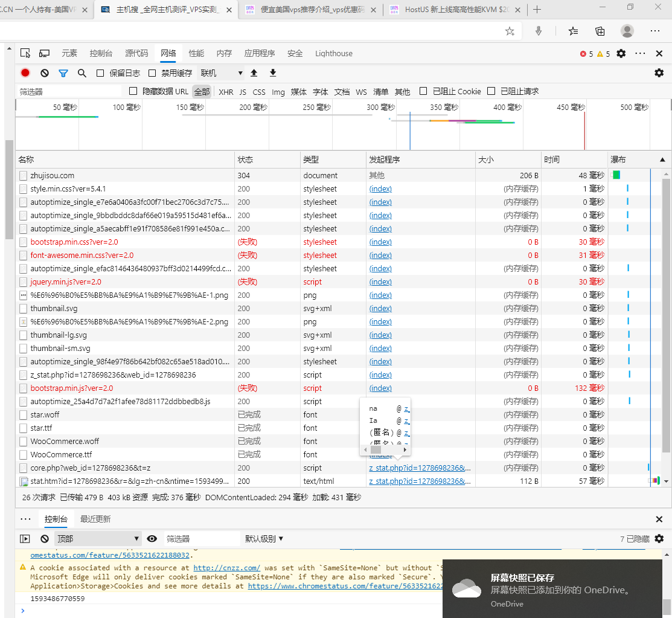Image resolution: width=672 pixels, height=618 pixels.
Task: Open network search magnifier icon
Action: tap(82, 73)
